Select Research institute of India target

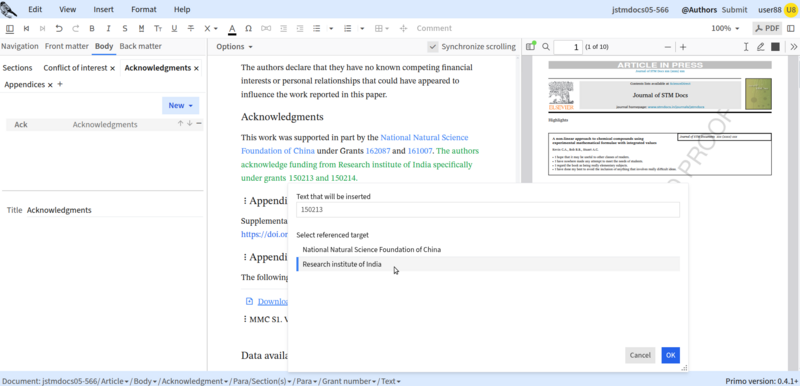[x=488, y=264]
